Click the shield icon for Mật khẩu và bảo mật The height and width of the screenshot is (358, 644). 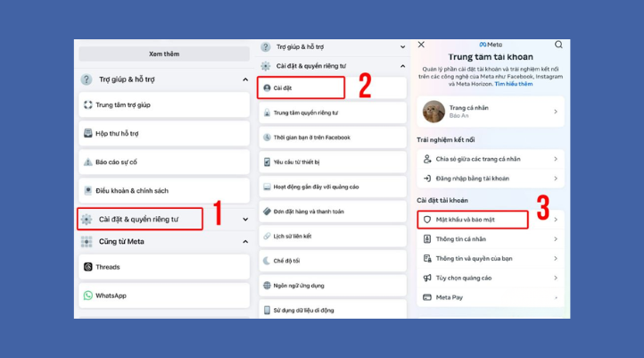(x=427, y=220)
